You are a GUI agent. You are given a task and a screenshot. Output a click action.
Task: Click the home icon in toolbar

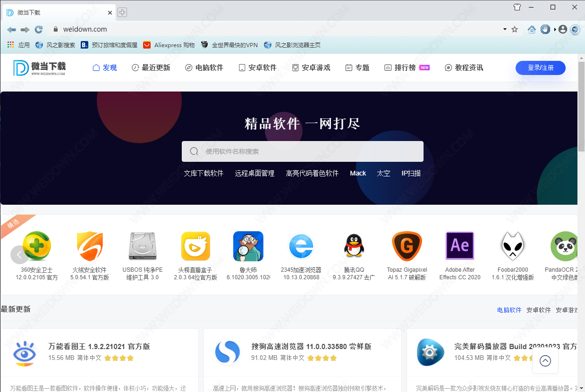pyautogui.click(x=532, y=29)
